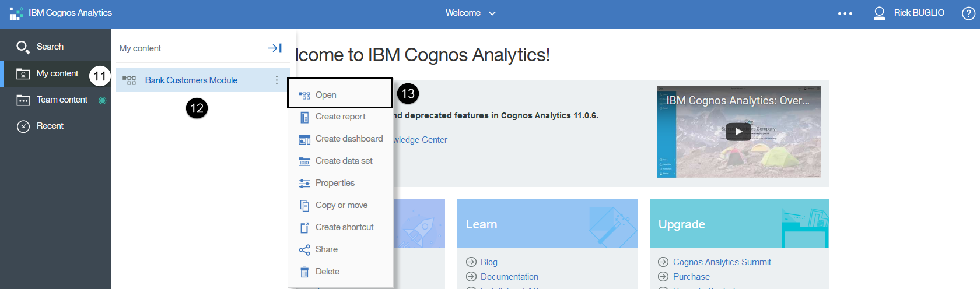
Task: Click the arrow icon beside Cognos Analytics Summit
Action: point(663,262)
